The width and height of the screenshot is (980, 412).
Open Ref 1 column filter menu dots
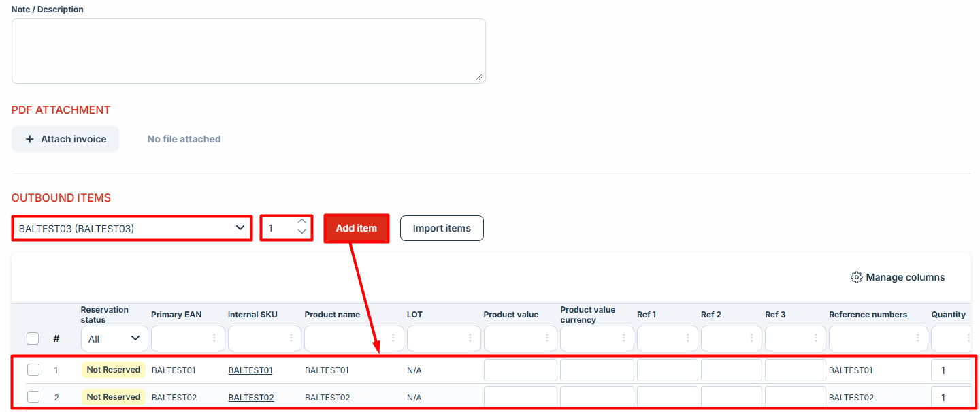tap(688, 338)
